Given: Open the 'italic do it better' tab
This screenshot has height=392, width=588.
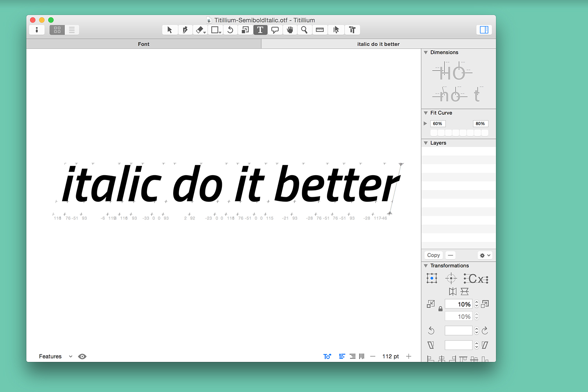Looking at the screenshot, I should click(378, 44).
